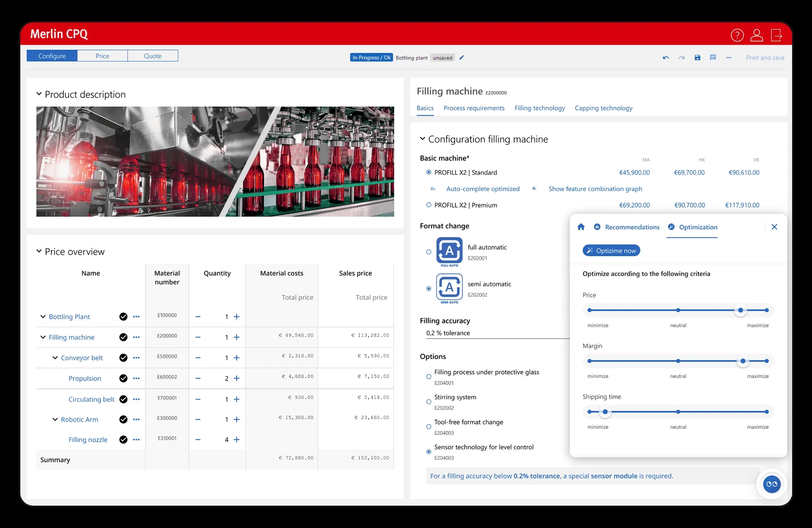The width and height of the screenshot is (812, 528).
Task: Click the Price slider handle
Action: click(741, 310)
